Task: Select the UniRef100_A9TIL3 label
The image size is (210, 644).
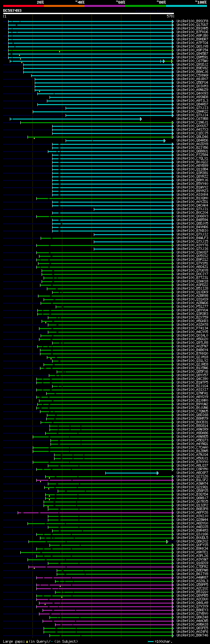Action: pyautogui.click(x=192, y=101)
